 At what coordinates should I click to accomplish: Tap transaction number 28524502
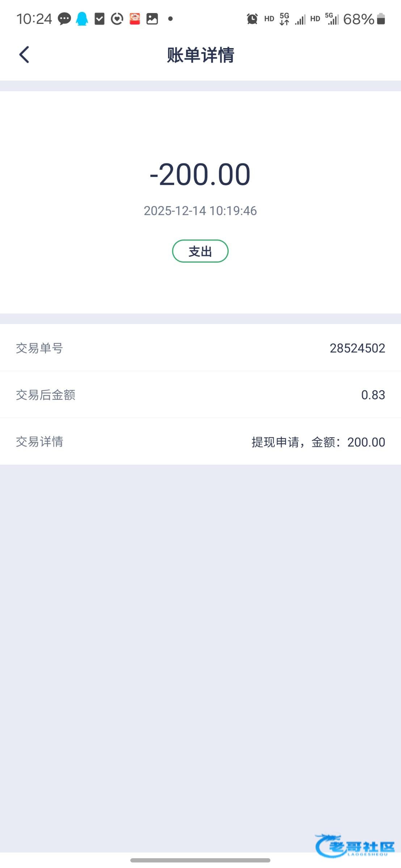pos(357,348)
